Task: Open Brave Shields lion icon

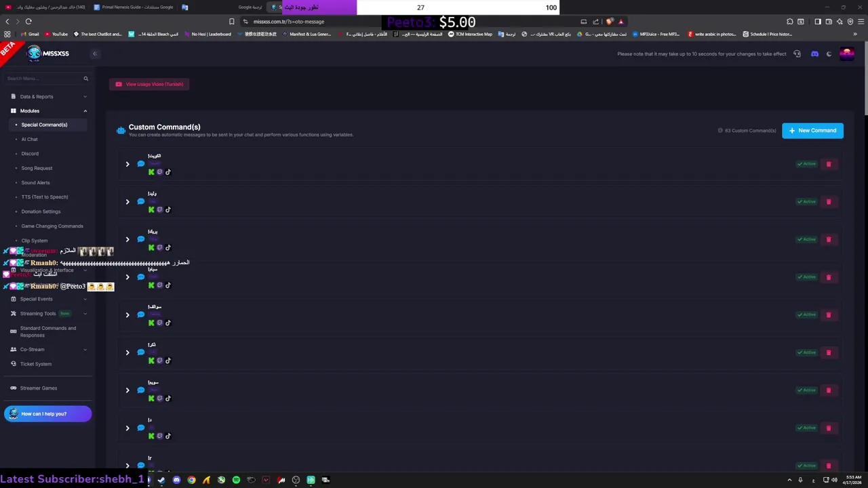Action: click(x=610, y=22)
